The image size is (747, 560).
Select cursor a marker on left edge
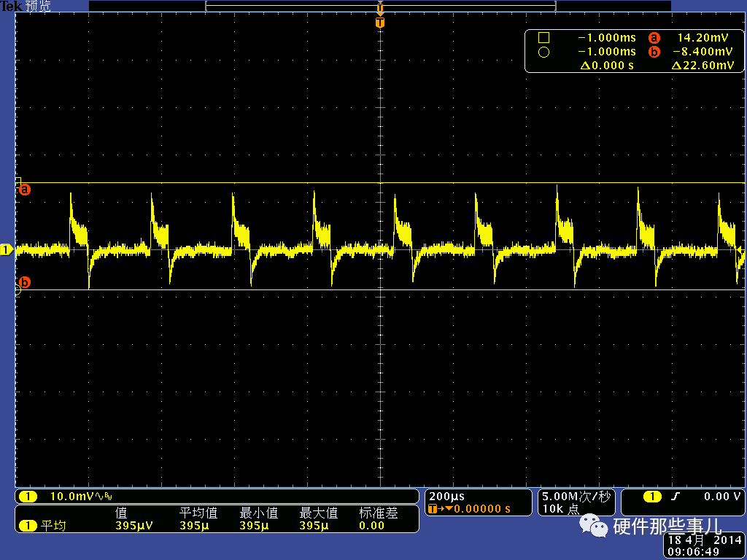[x=25, y=190]
